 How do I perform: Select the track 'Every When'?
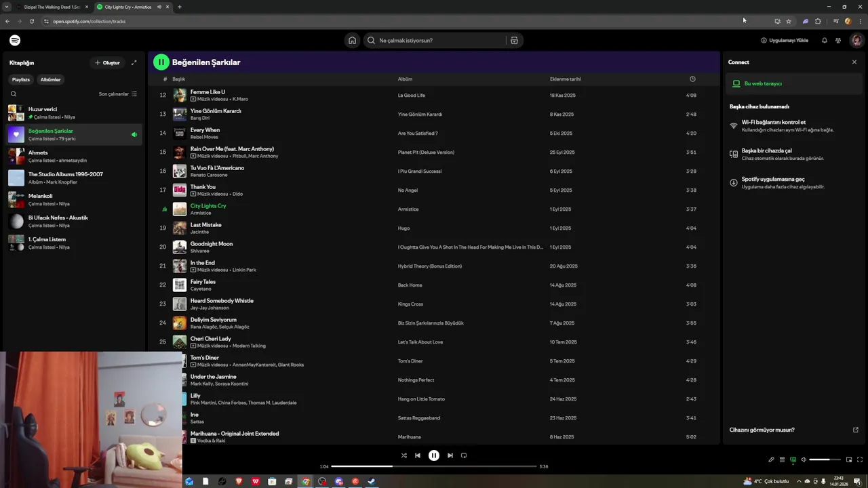205,130
